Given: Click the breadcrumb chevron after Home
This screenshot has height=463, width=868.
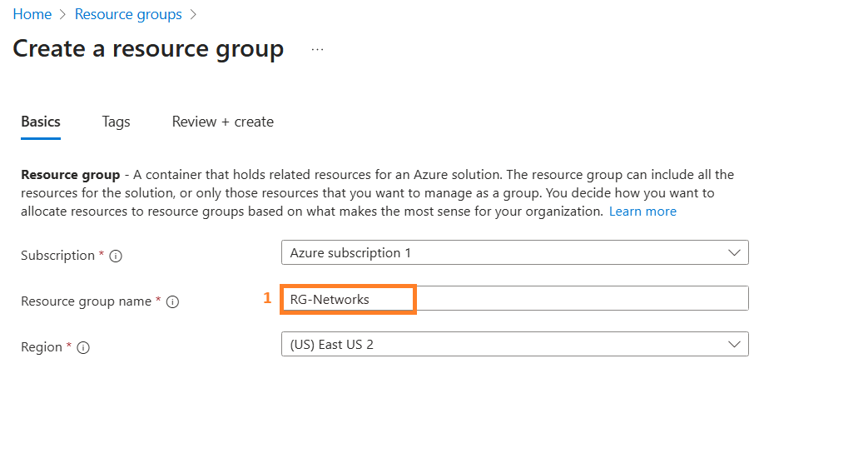Looking at the screenshot, I should [62, 14].
